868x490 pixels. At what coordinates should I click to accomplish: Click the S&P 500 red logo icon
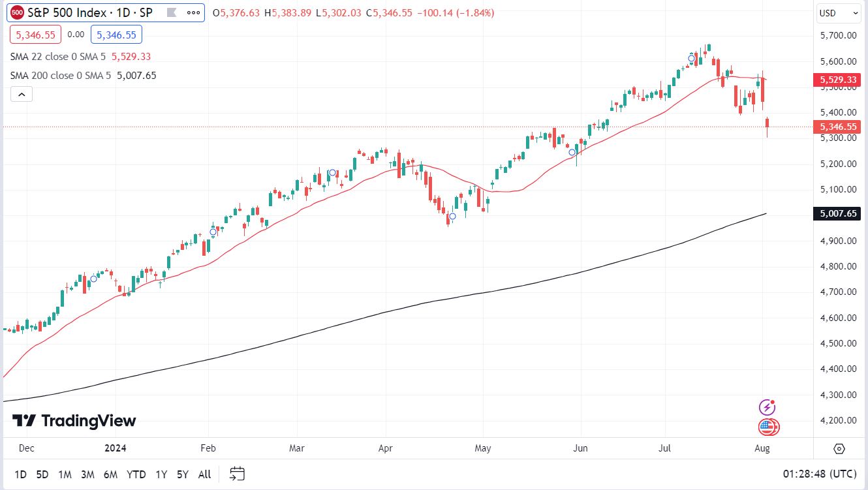click(18, 12)
